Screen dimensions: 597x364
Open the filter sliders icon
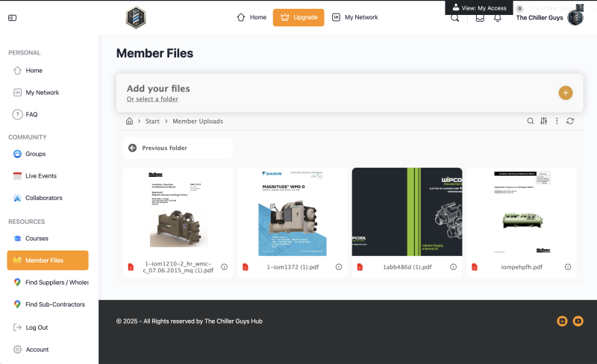pyautogui.click(x=544, y=121)
